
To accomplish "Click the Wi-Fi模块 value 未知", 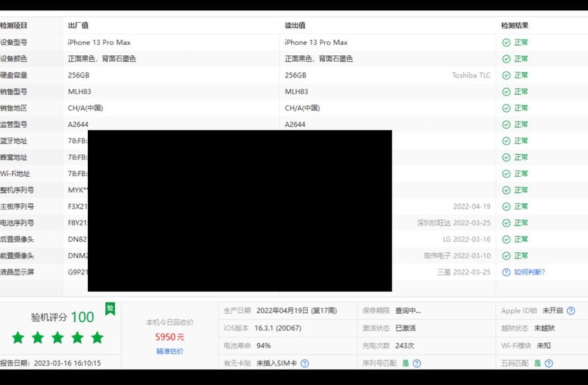I will 544,346.
